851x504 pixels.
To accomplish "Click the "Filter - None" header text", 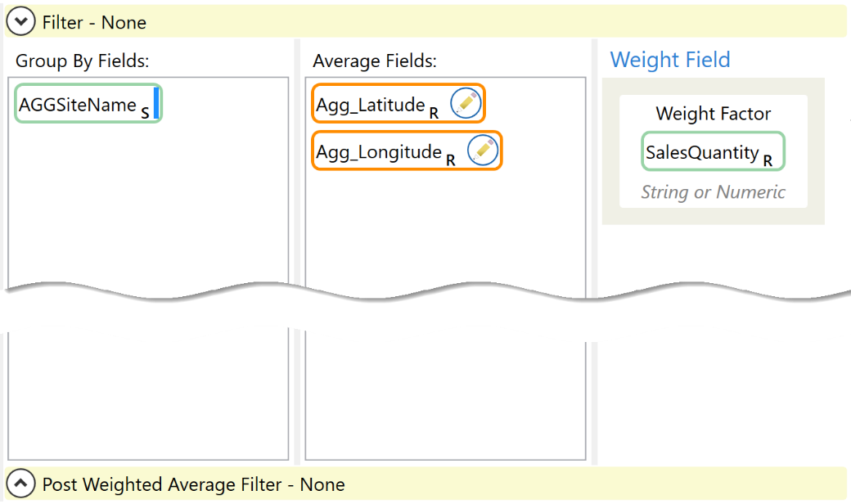I will (x=94, y=23).
